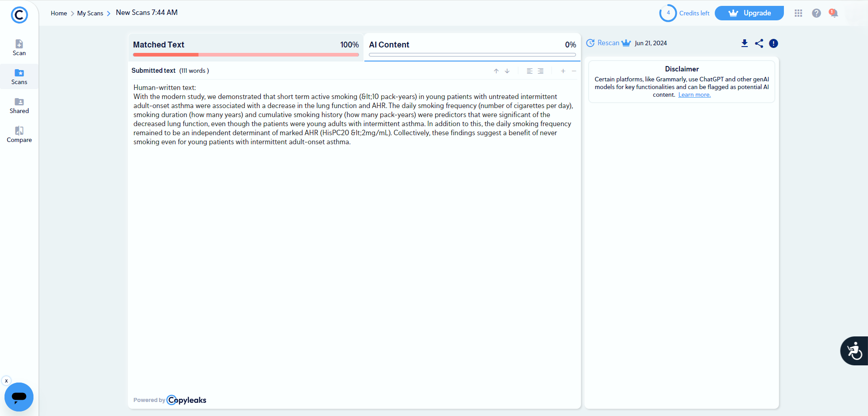This screenshot has height=416, width=868.
Task: Switch to the AI Content tab
Action: pyautogui.click(x=472, y=45)
